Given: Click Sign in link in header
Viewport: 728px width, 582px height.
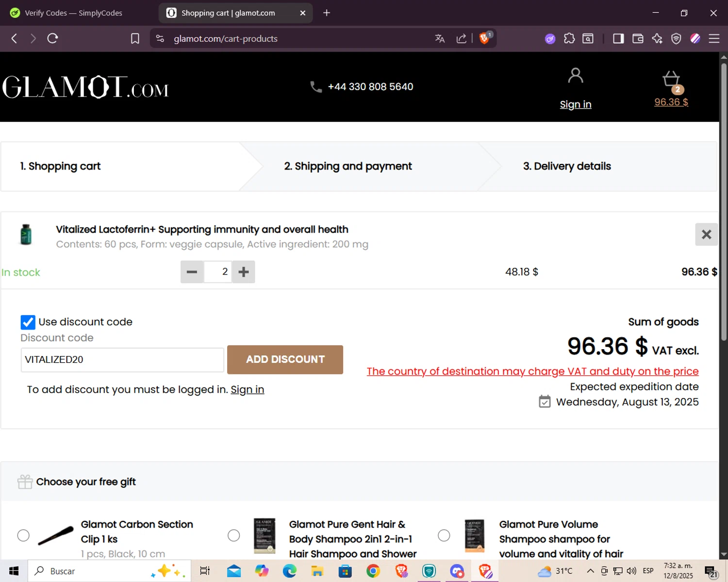Looking at the screenshot, I should pos(576,105).
